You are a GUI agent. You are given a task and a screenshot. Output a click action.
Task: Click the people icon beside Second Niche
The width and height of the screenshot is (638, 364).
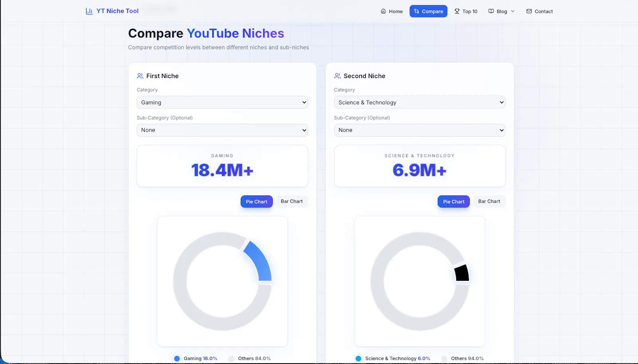click(x=337, y=76)
